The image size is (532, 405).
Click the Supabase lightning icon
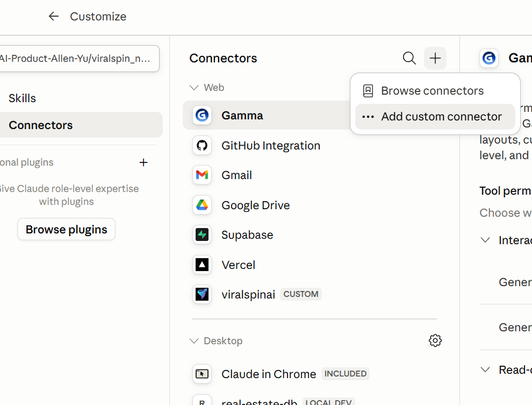coord(202,235)
